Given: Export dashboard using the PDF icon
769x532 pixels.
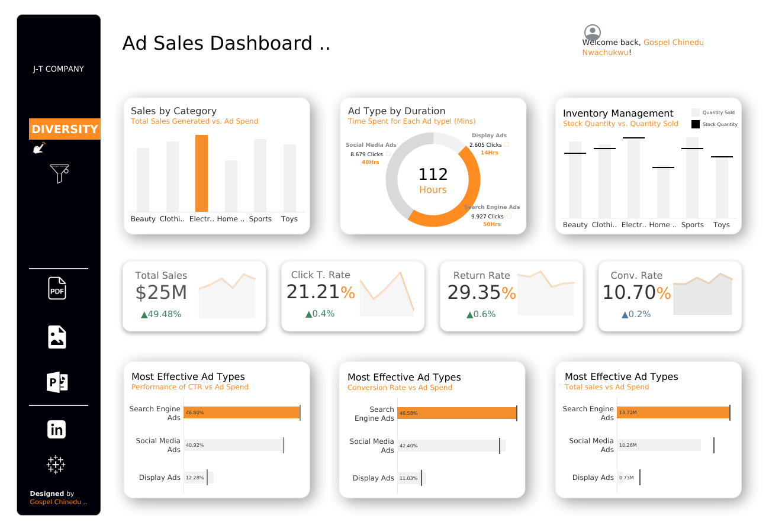Looking at the screenshot, I should click(x=57, y=288).
